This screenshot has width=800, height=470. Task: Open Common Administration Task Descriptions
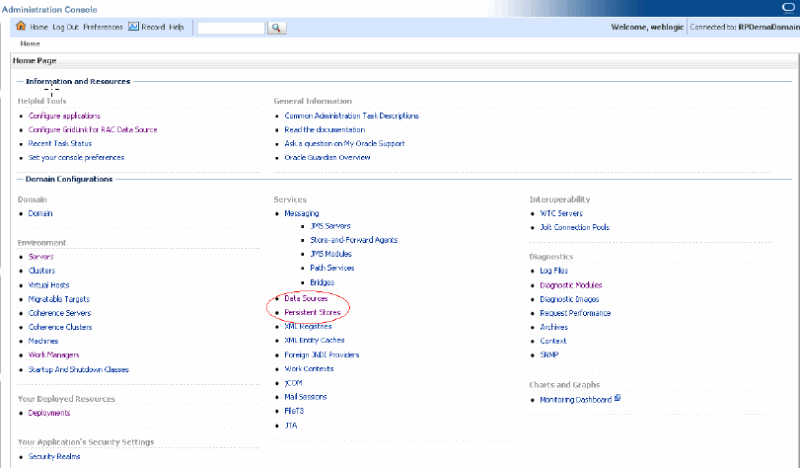click(x=352, y=116)
